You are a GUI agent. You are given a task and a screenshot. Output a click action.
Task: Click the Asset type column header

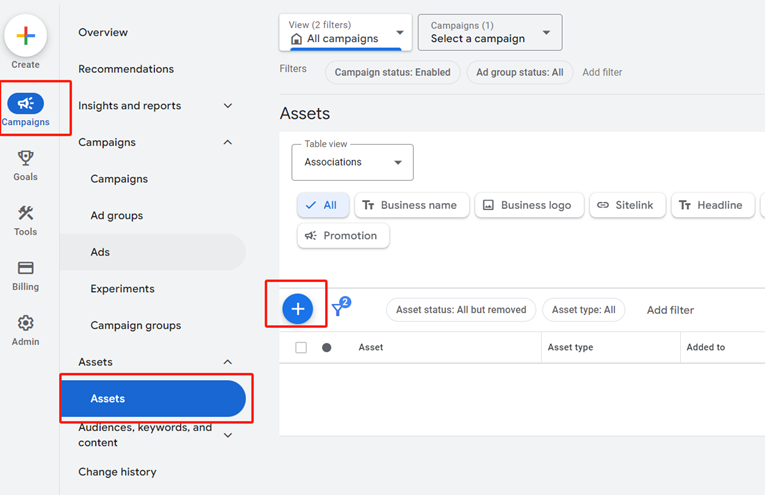click(x=570, y=347)
